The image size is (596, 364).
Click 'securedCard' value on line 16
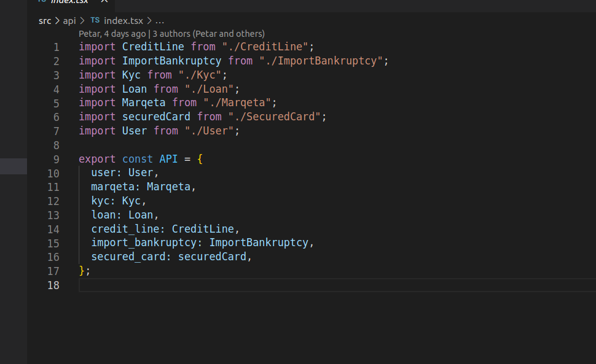212,257
